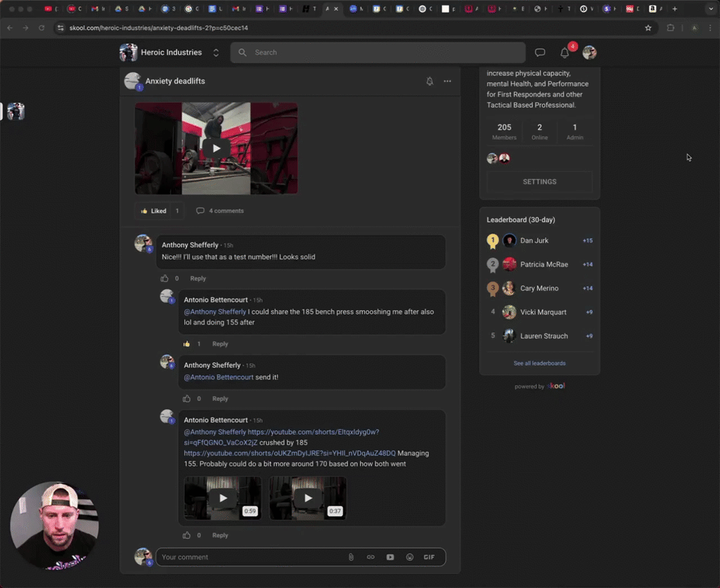Go back with the browser back arrow

tap(10, 28)
